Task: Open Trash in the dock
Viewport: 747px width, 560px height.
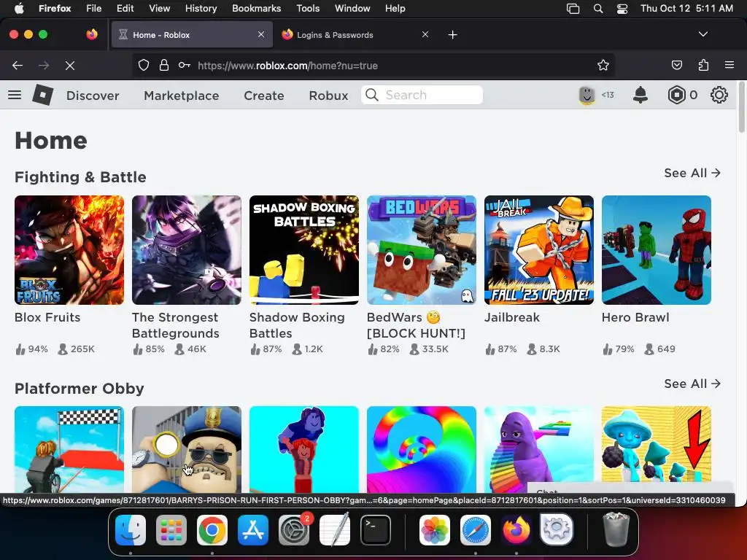Action: point(616,529)
